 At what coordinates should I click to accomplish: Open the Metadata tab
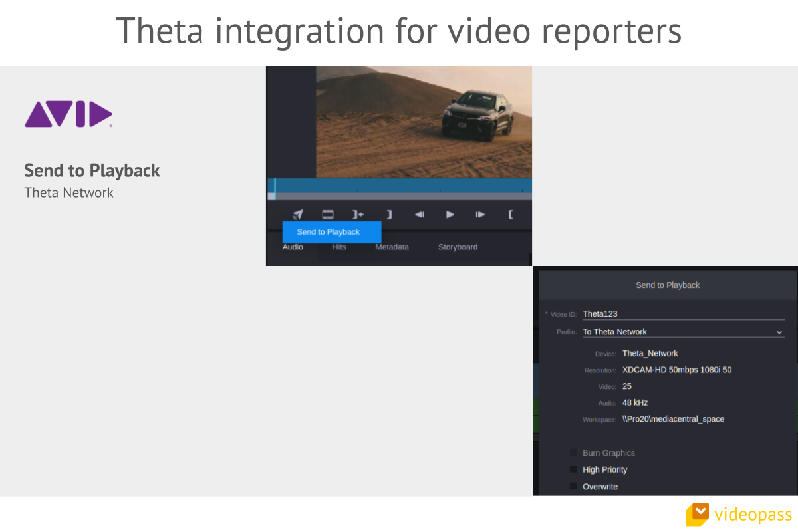392,247
